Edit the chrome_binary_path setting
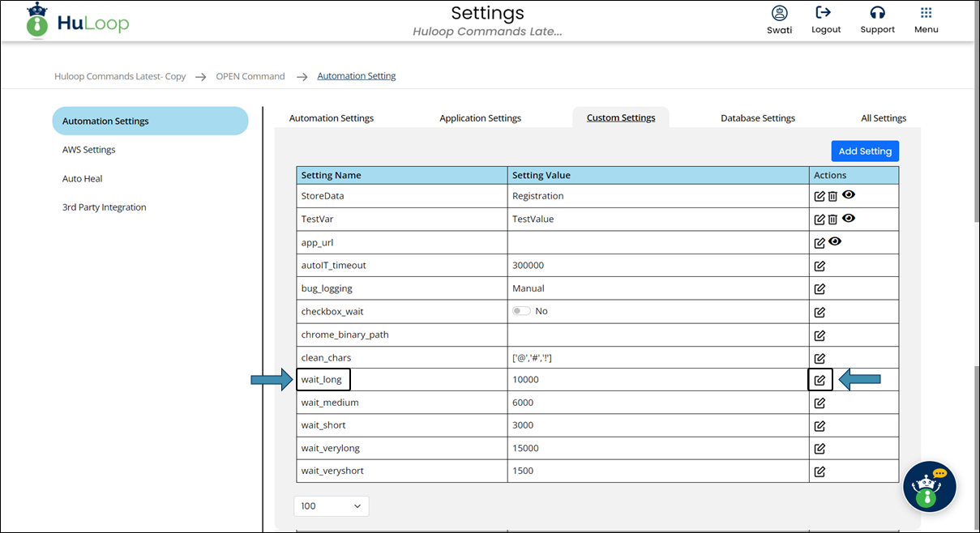The image size is (980, 533). (820, 335)
